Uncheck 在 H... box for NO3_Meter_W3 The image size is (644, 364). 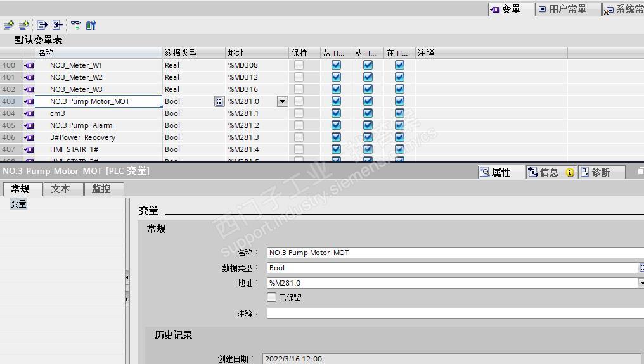click(399, 89)
